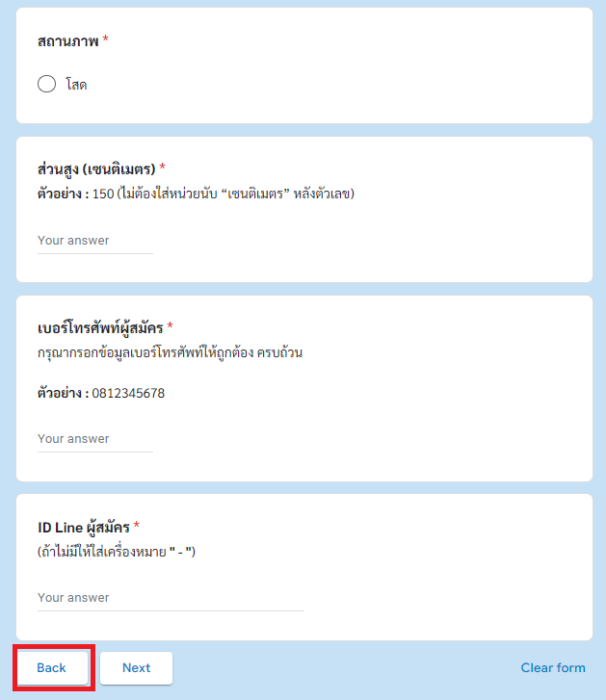Click the ID Line hint about the dash mark
The width and height of the screenshot is (606, 700).
tap(117, 552)
